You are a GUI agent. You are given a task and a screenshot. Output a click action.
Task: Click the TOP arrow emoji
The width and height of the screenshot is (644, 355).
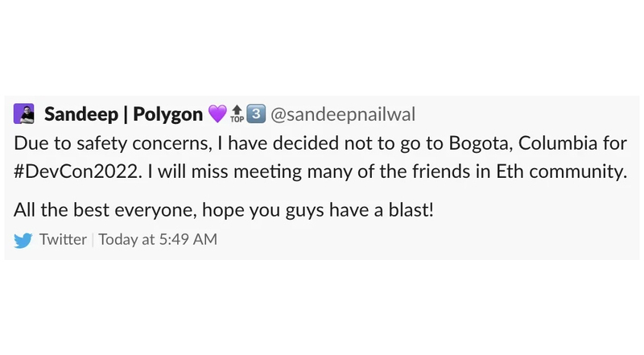click(237, 114)
